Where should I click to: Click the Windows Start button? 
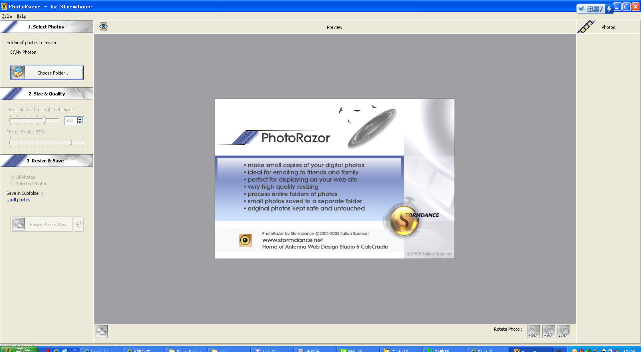tap(19, 350)
